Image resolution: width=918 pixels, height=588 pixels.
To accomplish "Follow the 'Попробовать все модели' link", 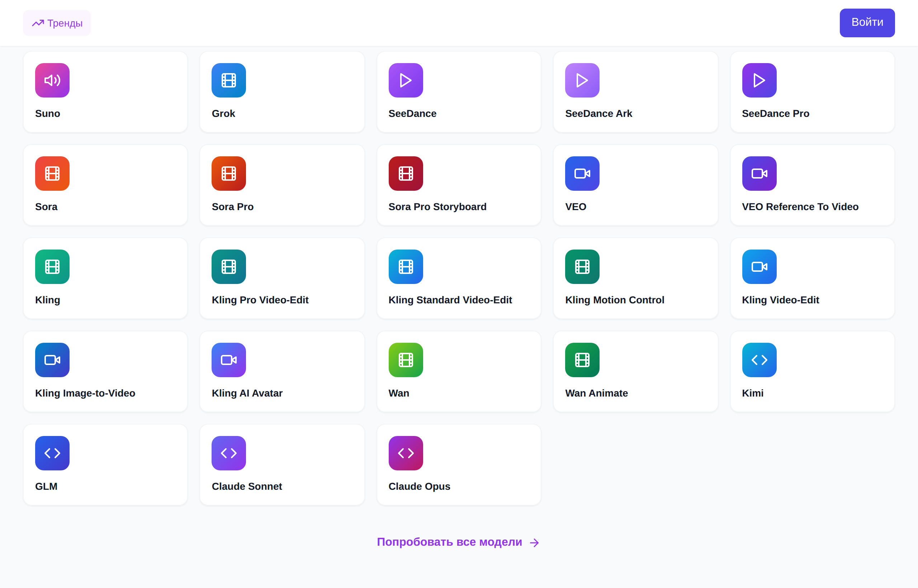I will [458, 542].
